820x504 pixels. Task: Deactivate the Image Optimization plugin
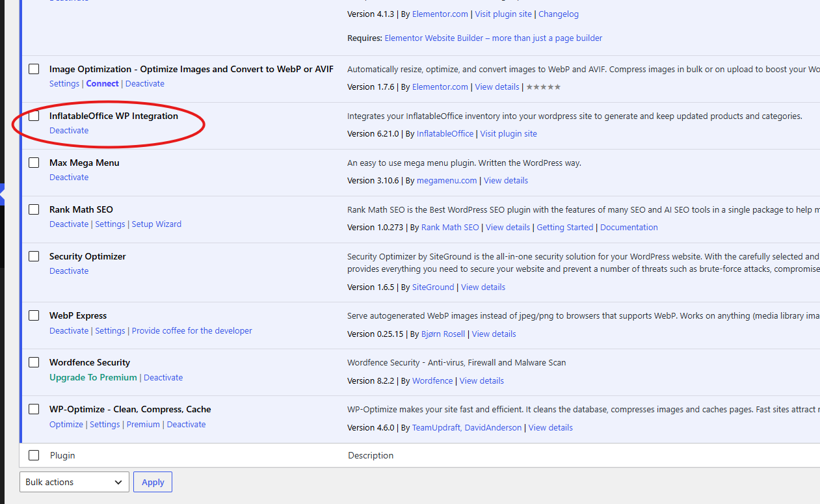145,83
